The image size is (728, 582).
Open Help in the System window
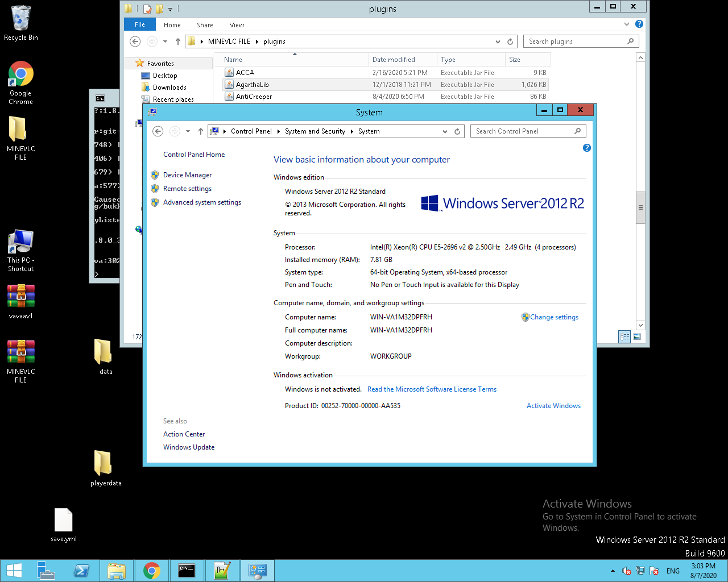tap(587, 148)
